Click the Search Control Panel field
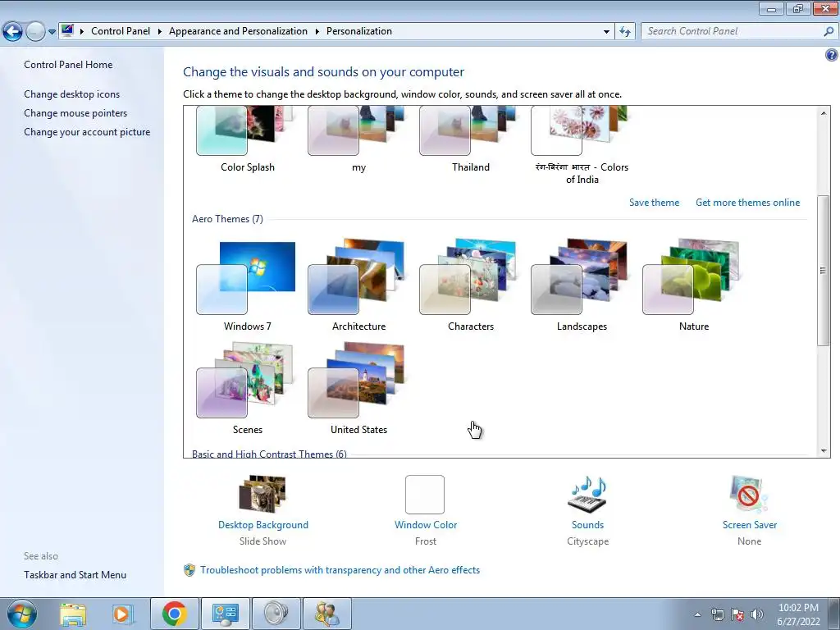Image resolution: width=840 pixels, height=630 pixels. point(733,31)
